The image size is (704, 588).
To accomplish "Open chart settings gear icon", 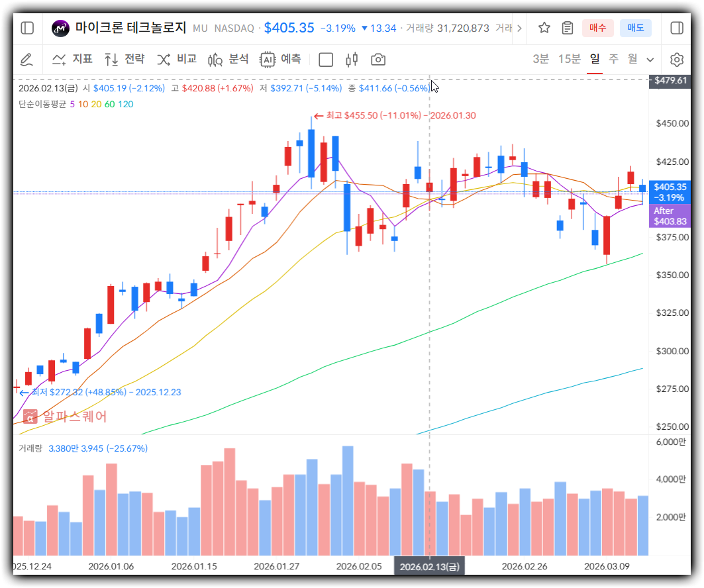I will 676,60.
